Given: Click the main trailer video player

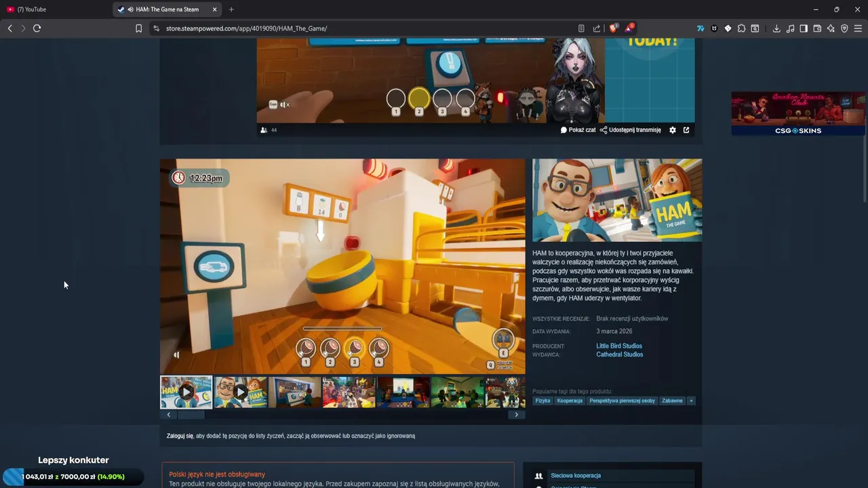Looking at the screenshot, I should pyautogui.click(x=342, y=266).
